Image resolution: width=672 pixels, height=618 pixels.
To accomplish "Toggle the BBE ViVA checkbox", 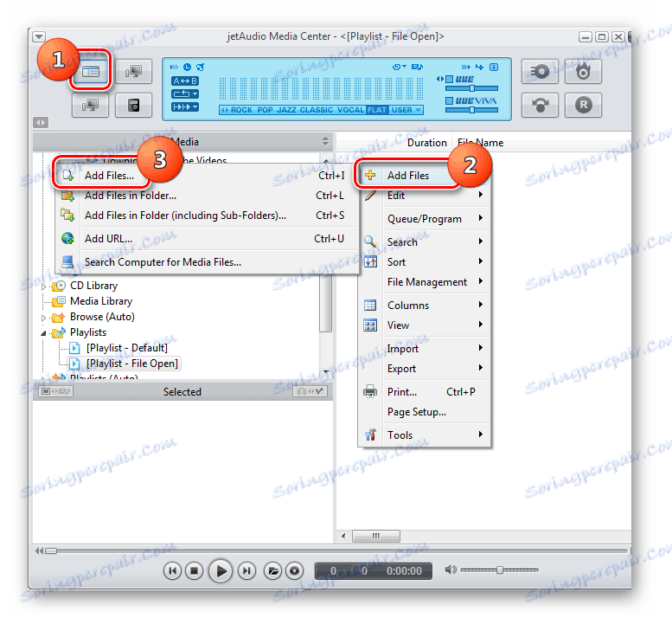I will point(449,100).
